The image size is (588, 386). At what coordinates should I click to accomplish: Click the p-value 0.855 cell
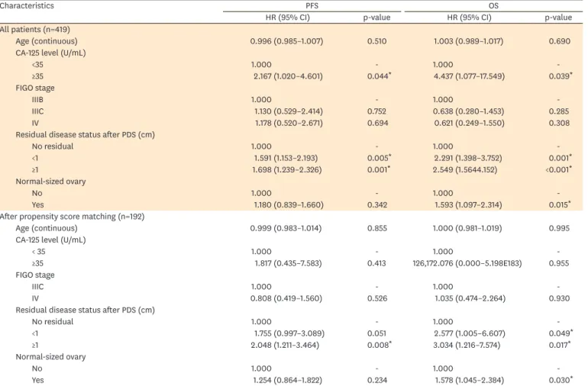tap(377, 228)
